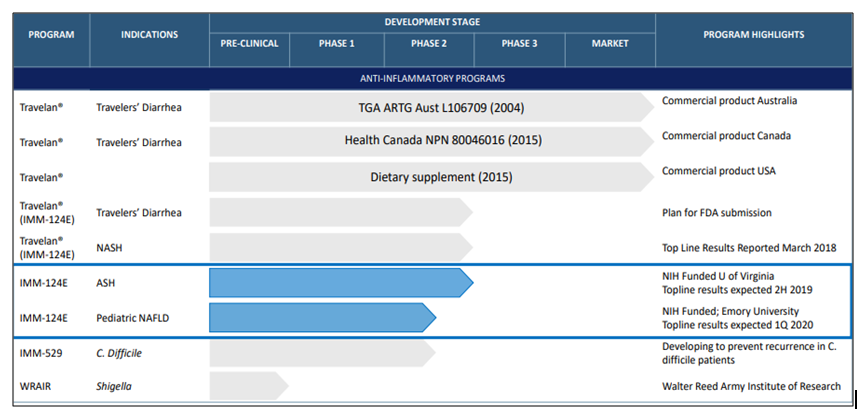This screenshot has height=412, width=866.
Task: Click the IMM-529 program cell
Action: [x=39, y=353]
